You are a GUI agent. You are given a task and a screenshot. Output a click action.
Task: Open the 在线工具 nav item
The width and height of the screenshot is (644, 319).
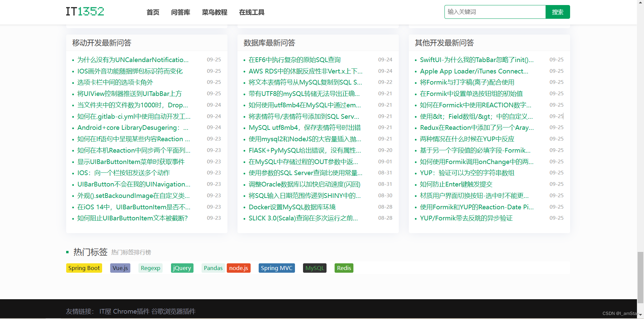[x=252, y=12]
